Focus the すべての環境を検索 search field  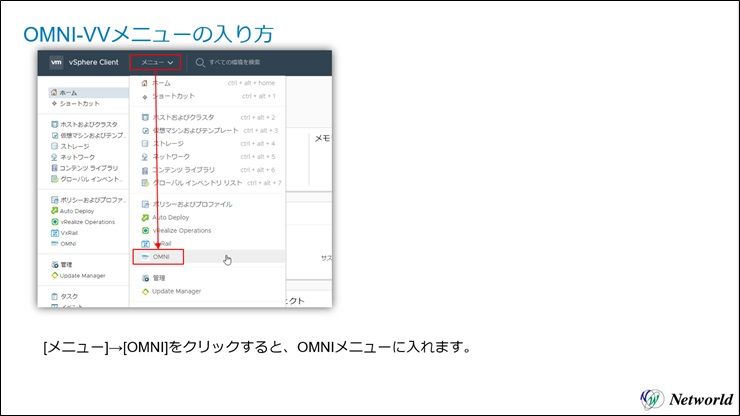coord(234,62)
